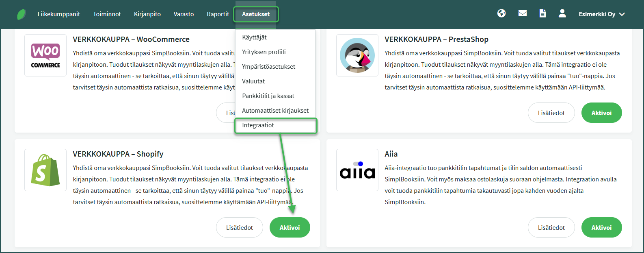
Task: Activate the PrestaShop integration
Action: [601, 113]
